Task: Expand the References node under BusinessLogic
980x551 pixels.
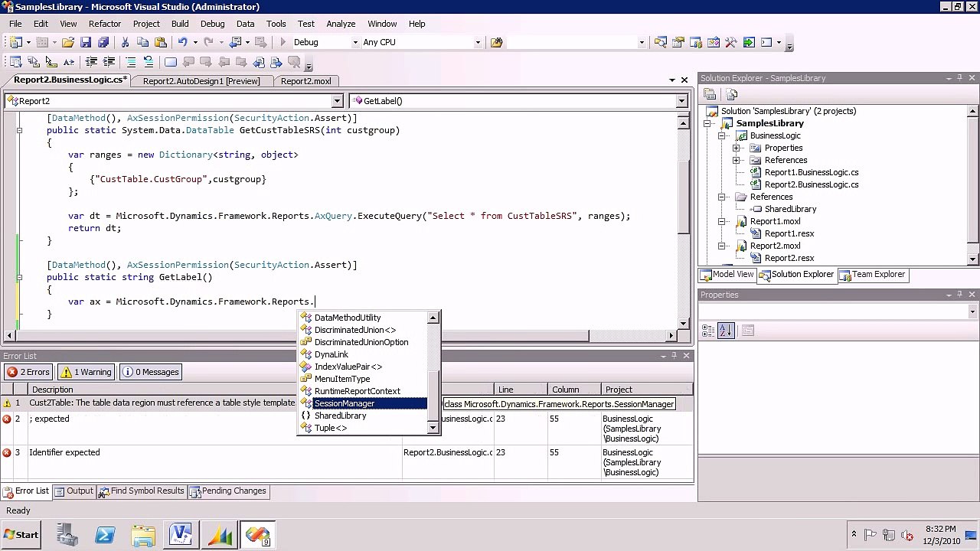Action: click(x=736, y=160)
